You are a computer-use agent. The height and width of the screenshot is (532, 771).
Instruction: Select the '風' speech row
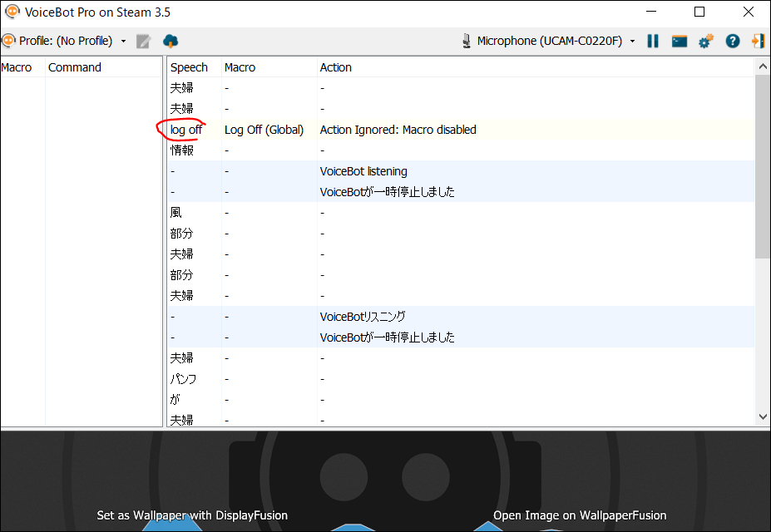click(x=461, y=213)
